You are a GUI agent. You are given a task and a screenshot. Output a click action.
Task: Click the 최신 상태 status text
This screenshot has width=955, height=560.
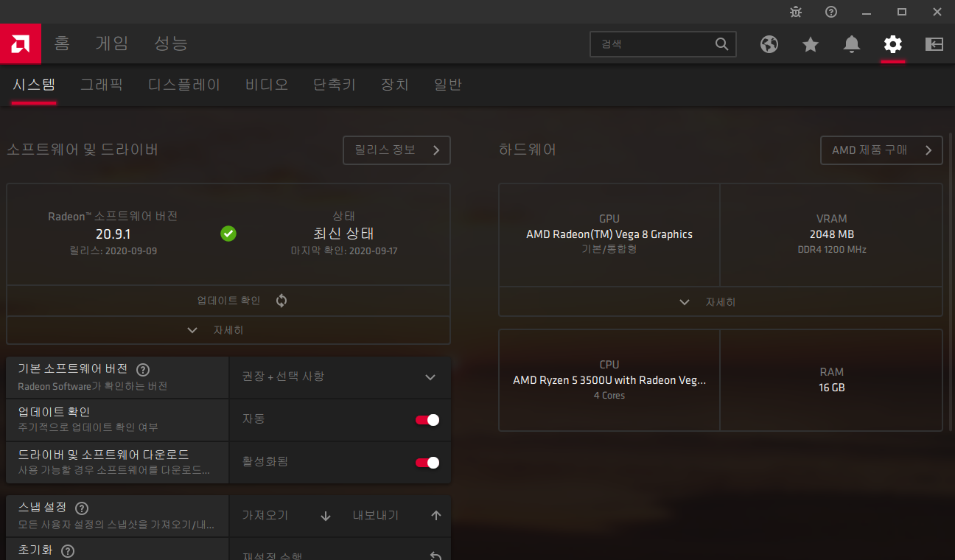coord(343,234)
